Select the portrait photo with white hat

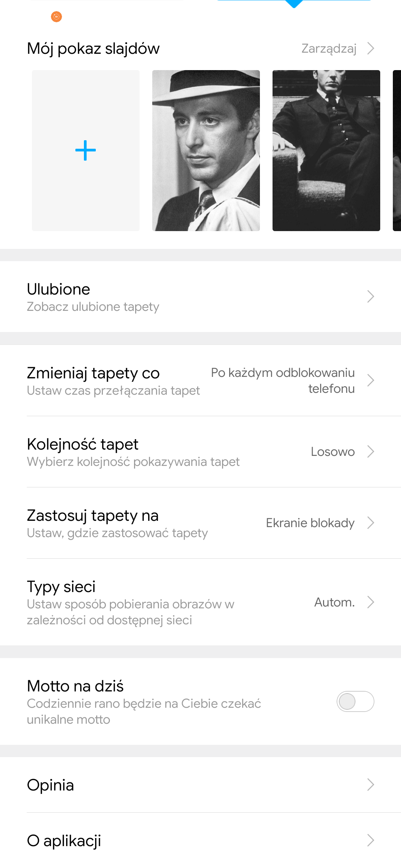pyautogui.click(x=206, y=151)
